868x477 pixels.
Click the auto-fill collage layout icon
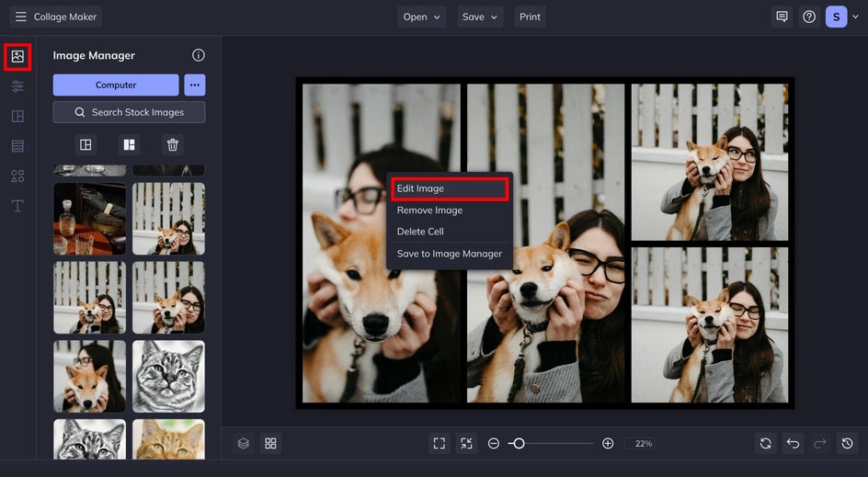pyautogui.click(x=86, y=145)
